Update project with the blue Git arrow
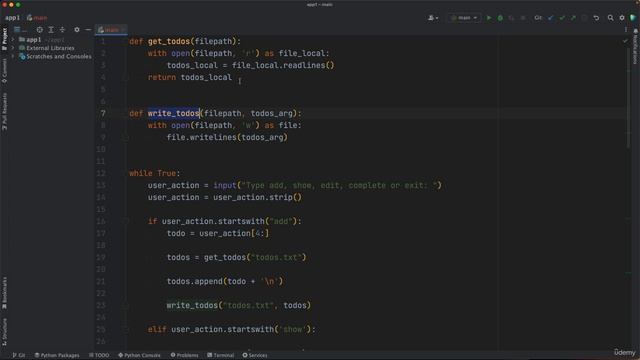 pyautogui.click(x=551, y=18)
